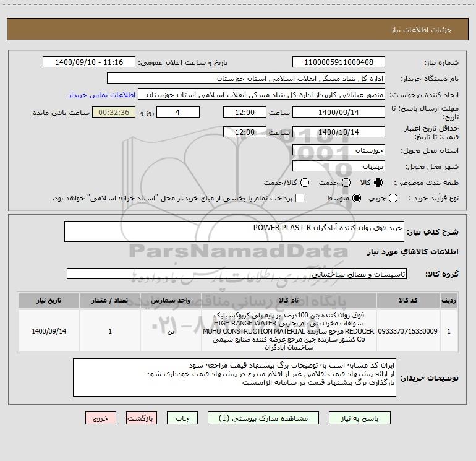Screen dimensions: 476x461
Task: Click the remaining time 00:32:36 field
Action: (x=114, y=112)
